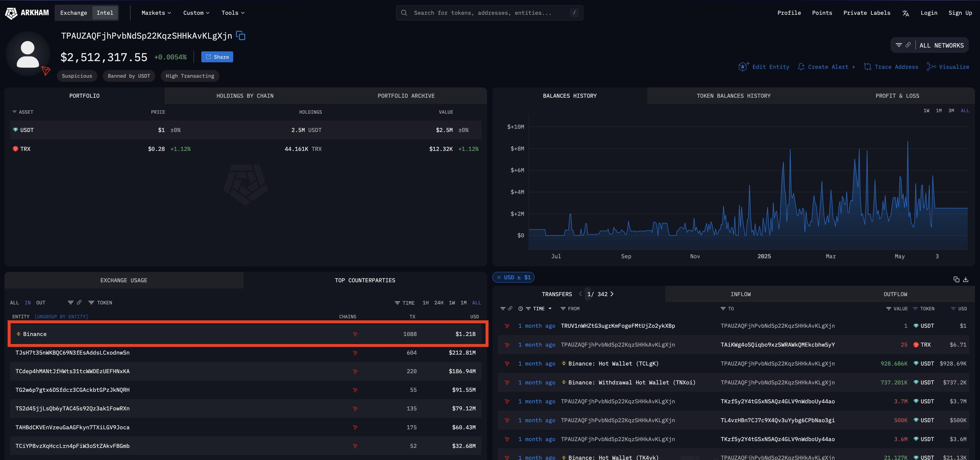Open the VALUE column filter in transfers
Image resolution: width=980 pixels, height=460 pixels.
897,309
